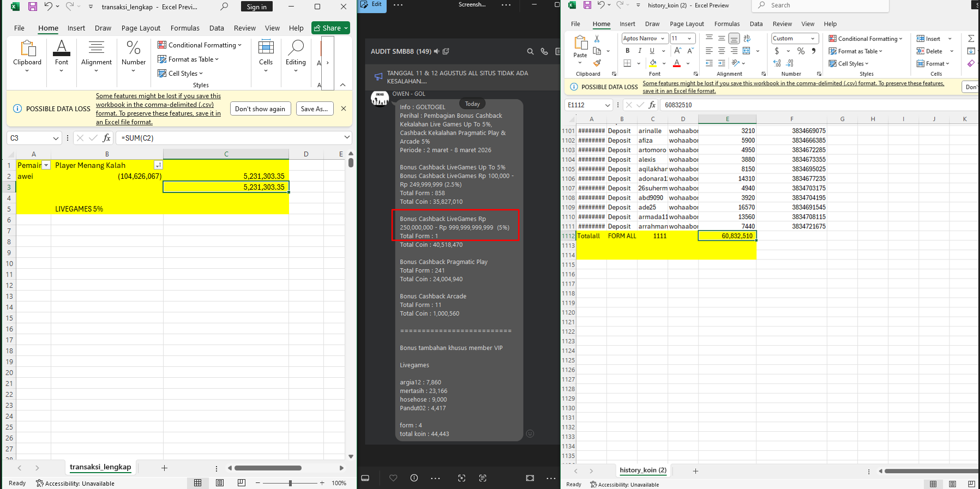Toggle Italic formatting in the Font group
The height and width of the screenshot is (489, 980).
pyautogui.click(x=640, y=51)
